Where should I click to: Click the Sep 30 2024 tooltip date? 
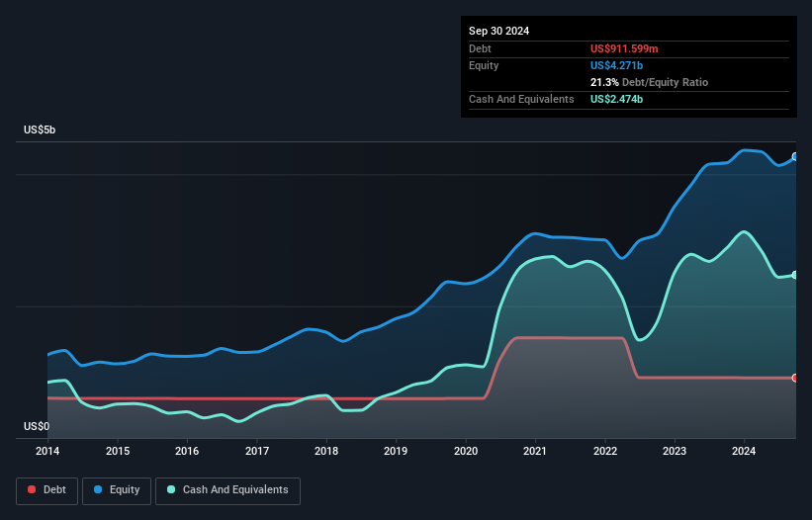[x=498, y=31]
